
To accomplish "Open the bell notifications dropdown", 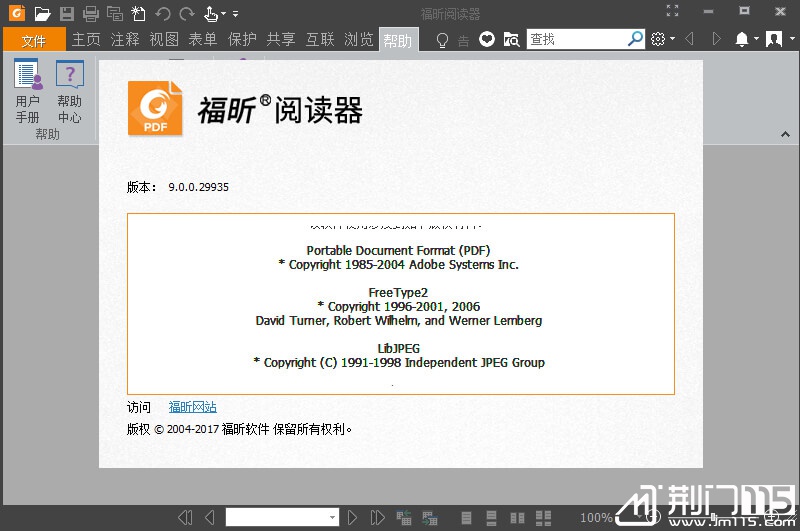I will click(x=746, y=39).
